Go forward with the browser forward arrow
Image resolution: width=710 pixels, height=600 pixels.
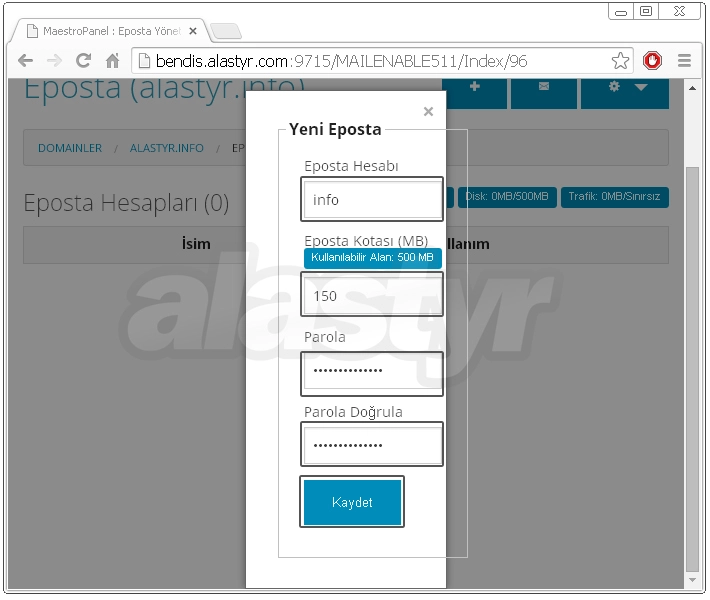54,60
